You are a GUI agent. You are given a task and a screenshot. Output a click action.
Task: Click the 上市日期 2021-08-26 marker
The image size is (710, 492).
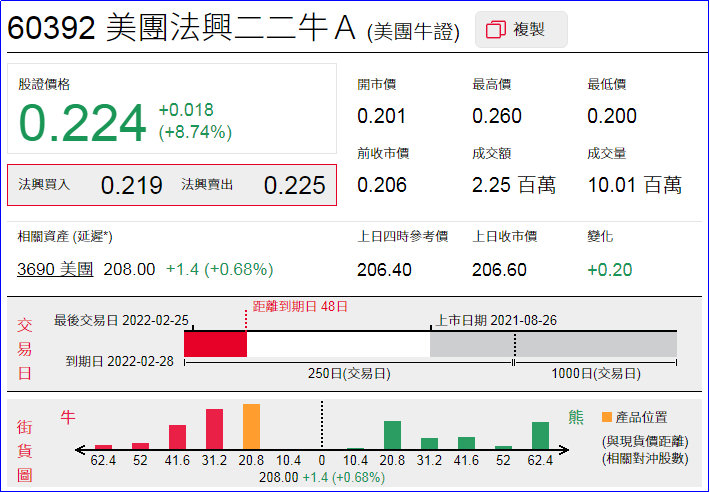[496, 320]
